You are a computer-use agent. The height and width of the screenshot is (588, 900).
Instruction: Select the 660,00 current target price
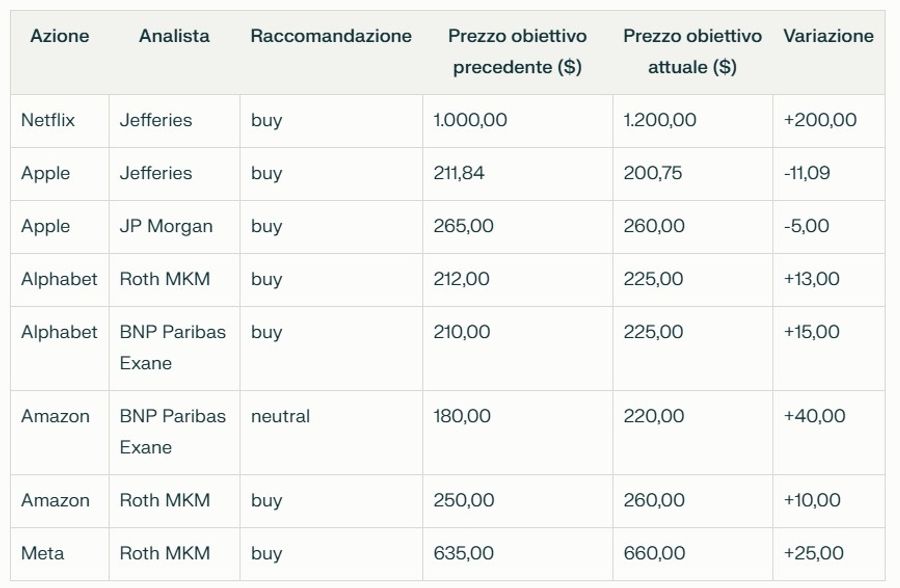pyautogui.click(x=654, y=553)
